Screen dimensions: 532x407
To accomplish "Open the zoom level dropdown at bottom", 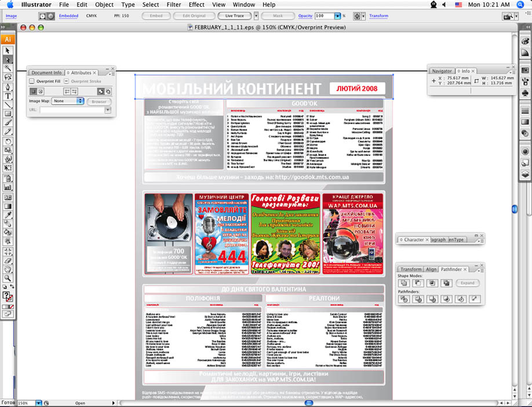I will (39, 403).
